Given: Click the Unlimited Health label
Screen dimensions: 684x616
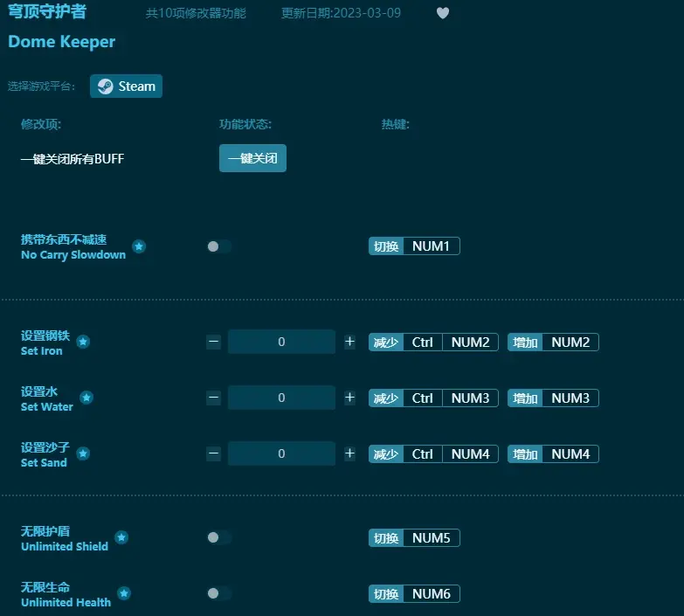Looking at the screenshot, I should (66, 602).
